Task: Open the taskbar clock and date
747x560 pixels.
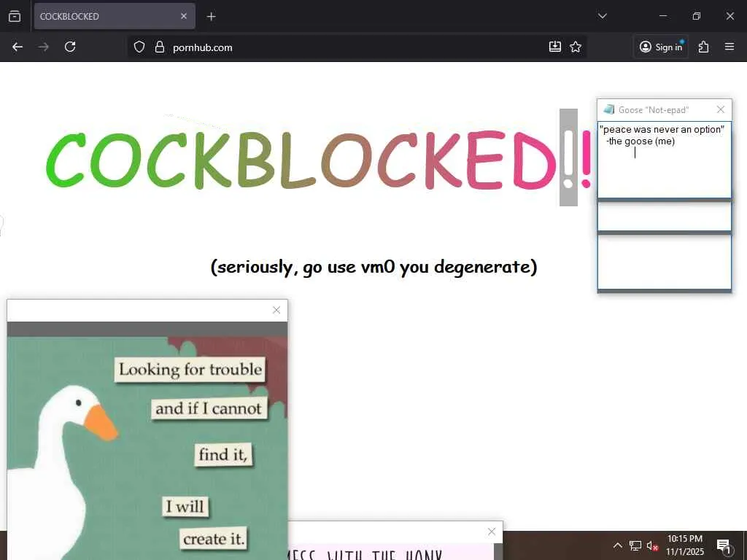Action: point(684,545)
